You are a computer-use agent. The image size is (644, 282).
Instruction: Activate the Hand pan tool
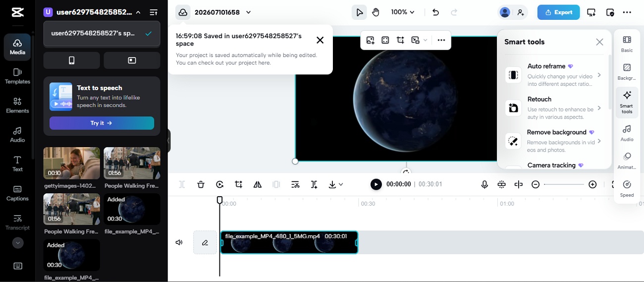pyautogui.click(x=376, y=12)
